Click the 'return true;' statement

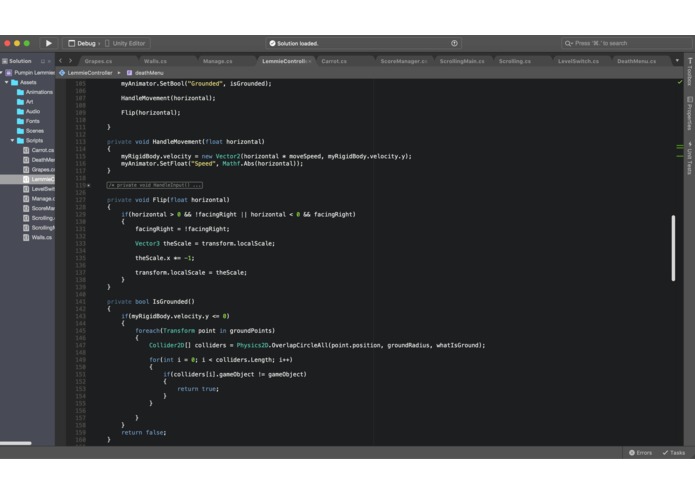[x=198, y=389]
